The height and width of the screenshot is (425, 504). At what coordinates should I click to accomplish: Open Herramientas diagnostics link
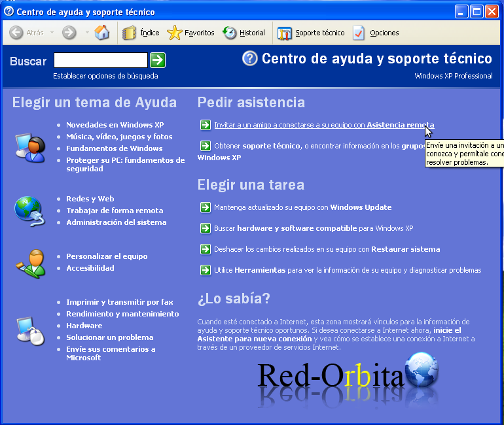click(348, 270)
